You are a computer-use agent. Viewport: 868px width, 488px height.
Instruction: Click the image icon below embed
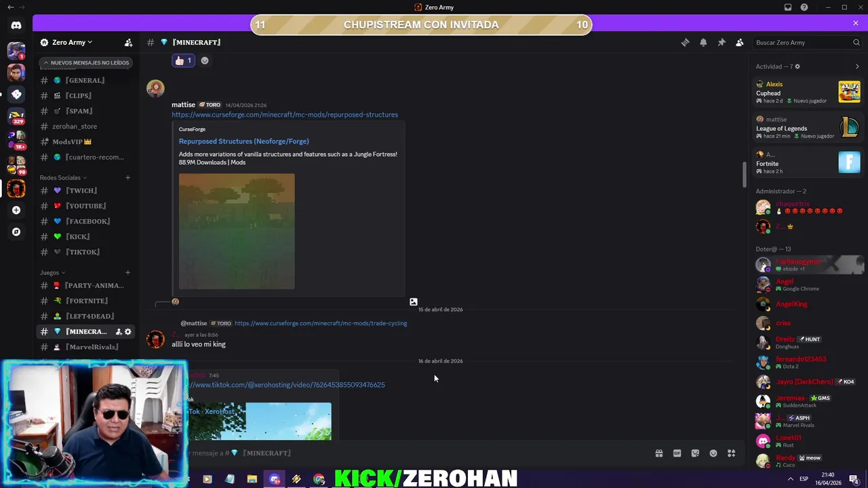(x=414, y=302)
